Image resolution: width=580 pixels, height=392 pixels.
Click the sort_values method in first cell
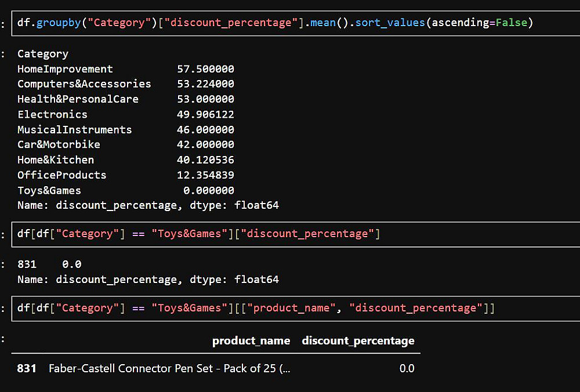pos(389,23)
